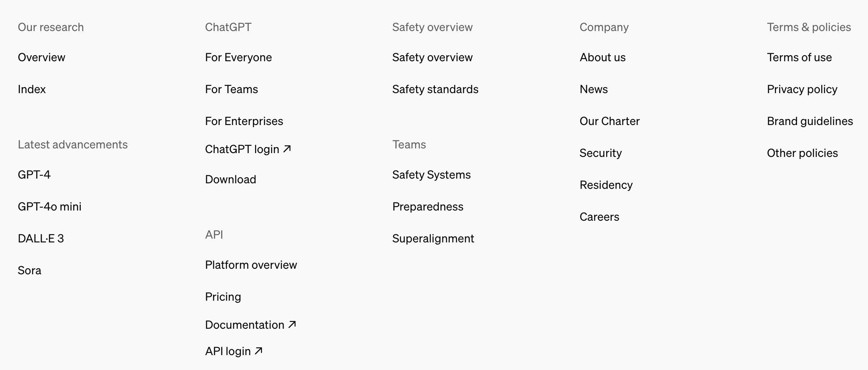868x370 pixels.
Task: Open Platform overview
Action: (x=251, y=265)
